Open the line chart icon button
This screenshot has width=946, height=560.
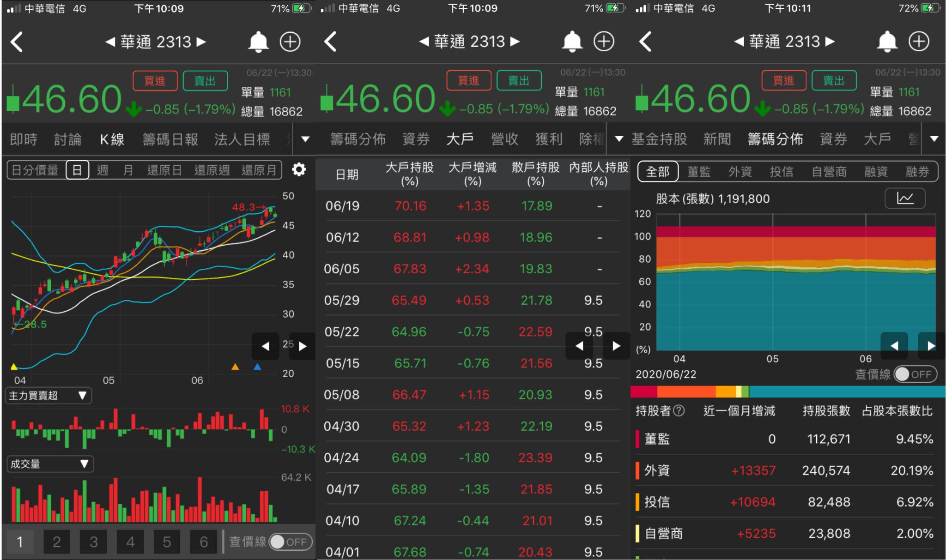(x=904, y=199)
